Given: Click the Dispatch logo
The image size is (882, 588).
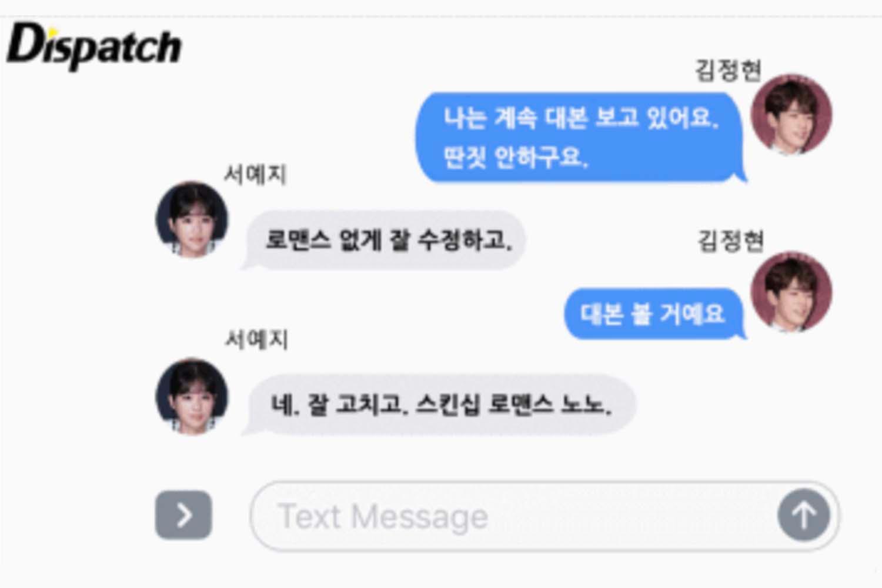Looking at the screenshot, I should [x=94, y=46].
